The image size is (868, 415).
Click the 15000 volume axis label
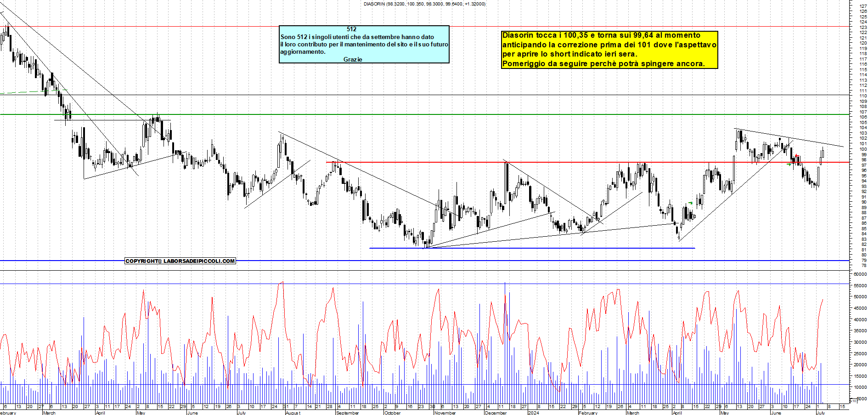pyautogui.click(x=860, y=376)
